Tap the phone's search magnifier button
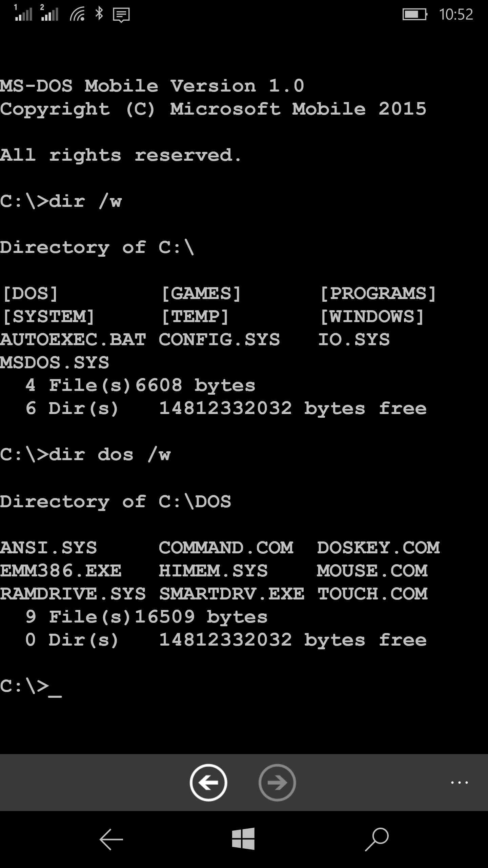Viewport: 488px width, 868px height. click(x=377, y=839)
